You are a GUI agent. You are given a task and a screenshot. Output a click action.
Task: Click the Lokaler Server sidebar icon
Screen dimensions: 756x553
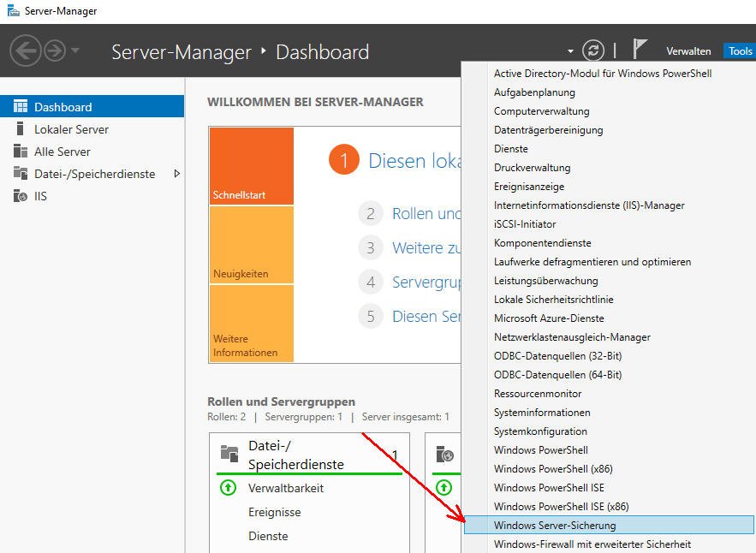pos(21,129)
